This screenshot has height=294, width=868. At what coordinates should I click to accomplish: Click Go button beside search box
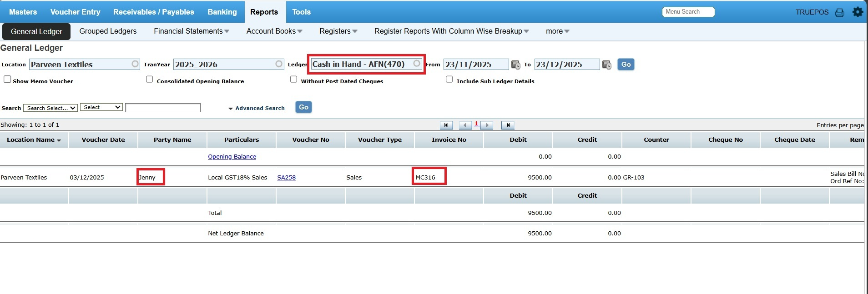[303, 107]
